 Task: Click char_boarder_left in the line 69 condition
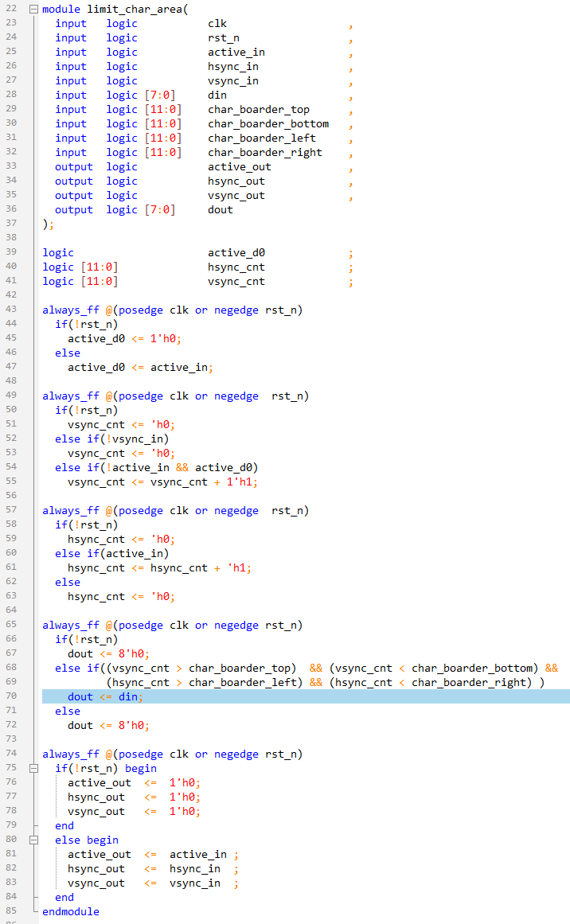(242, 682)
